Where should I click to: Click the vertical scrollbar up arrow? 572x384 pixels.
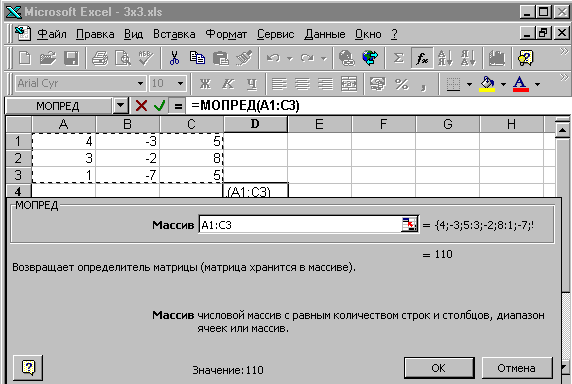pos(563,130)
